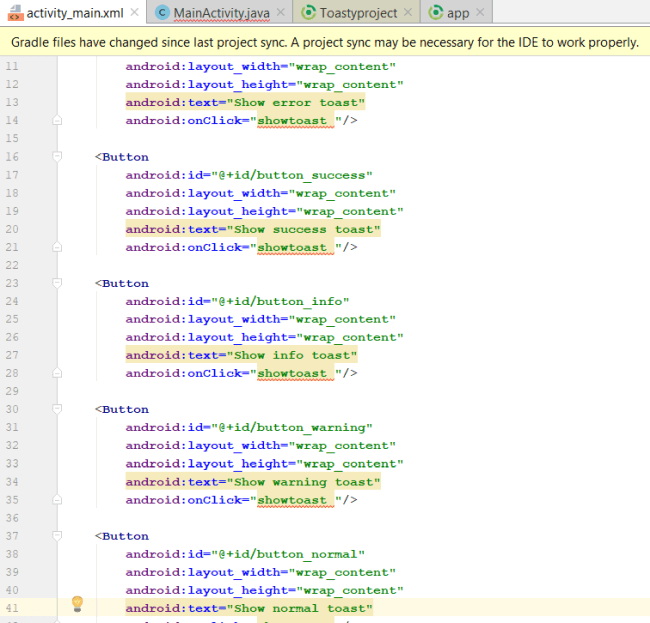Switch to the MainActivity.java tab
Image resolution: width=650 pixels, height=623 pixels.
point(220,13)
